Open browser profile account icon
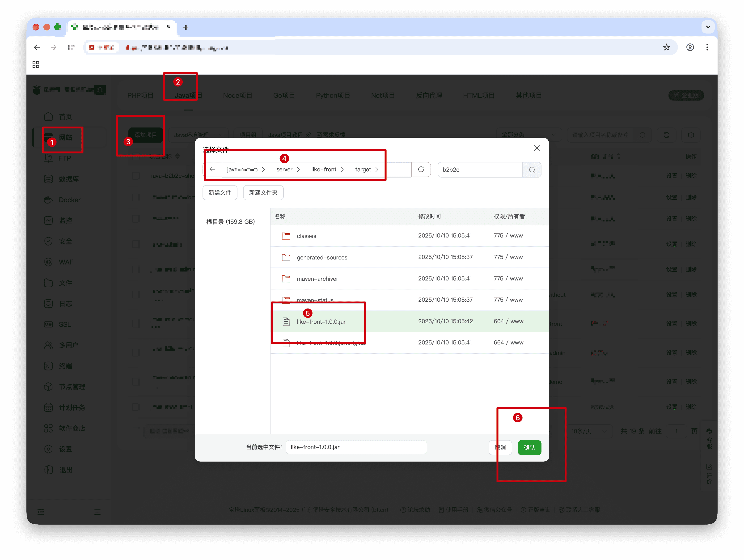744x560 pixels. click(x=690, y=47)
